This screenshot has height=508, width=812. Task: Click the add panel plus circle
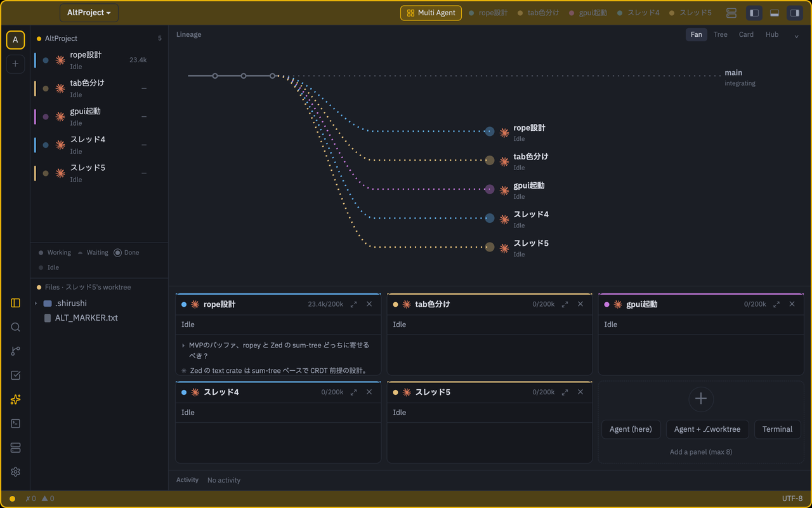tap(701, 399)
